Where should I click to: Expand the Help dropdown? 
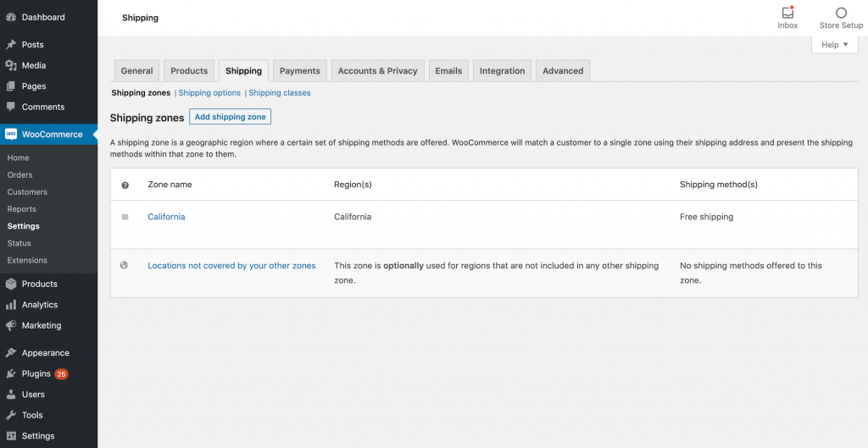pos(834,45)
